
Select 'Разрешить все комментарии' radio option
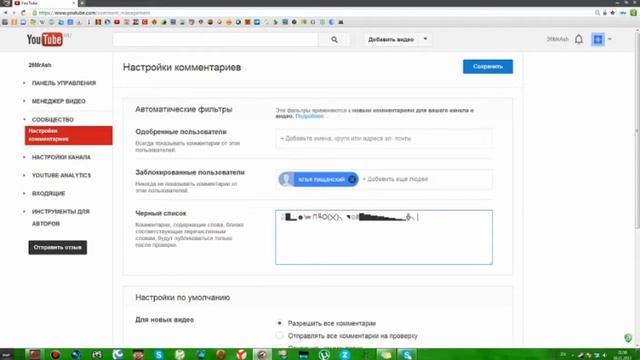[x=280, y=323]
